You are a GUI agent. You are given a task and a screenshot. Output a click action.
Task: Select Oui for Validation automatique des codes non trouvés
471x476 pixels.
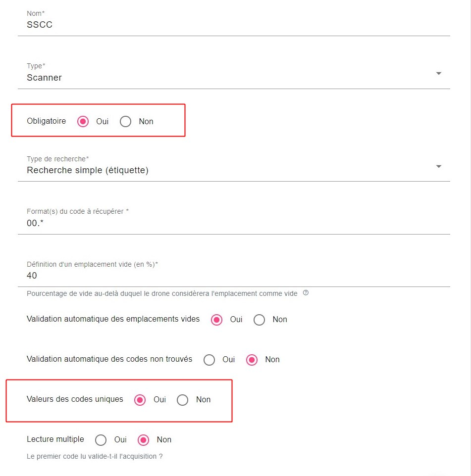point(209,360)
